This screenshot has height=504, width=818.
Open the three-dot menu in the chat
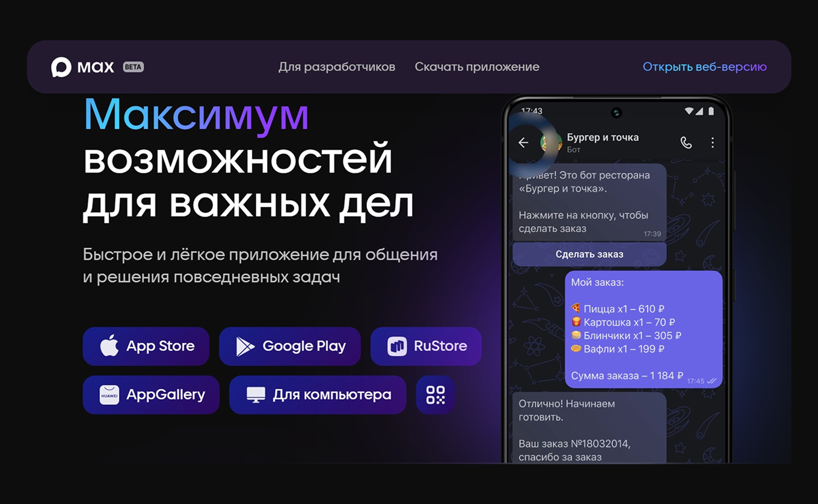coord(713,143)
